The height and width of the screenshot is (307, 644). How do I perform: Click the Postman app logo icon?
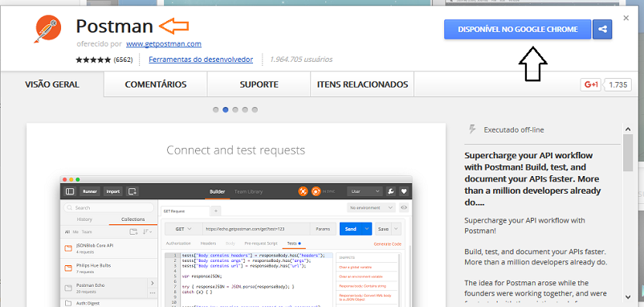coord(47,29)
